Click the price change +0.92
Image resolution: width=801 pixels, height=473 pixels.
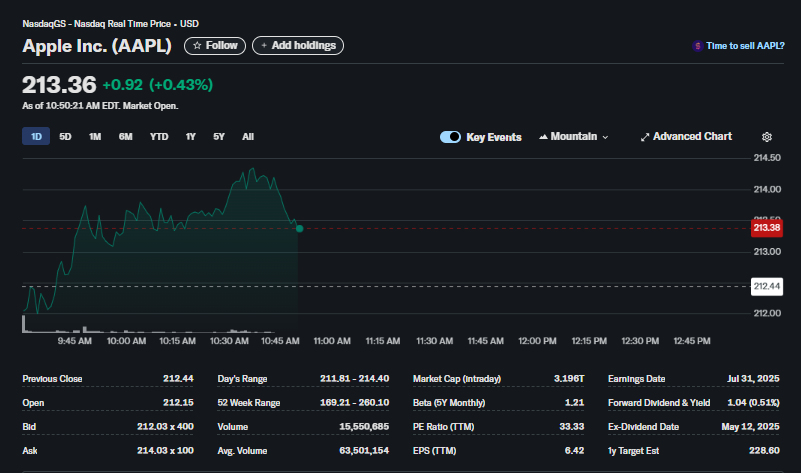click(x=123, y=85)
